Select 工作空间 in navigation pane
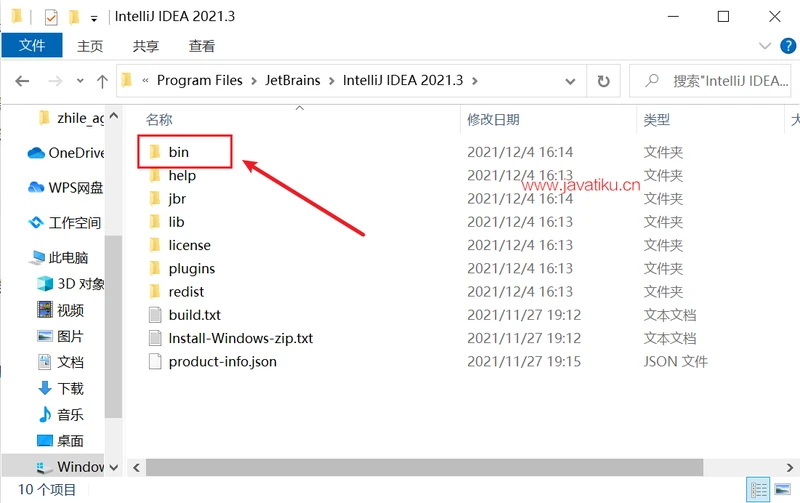800x503 pixels. (x=64, y=223)
